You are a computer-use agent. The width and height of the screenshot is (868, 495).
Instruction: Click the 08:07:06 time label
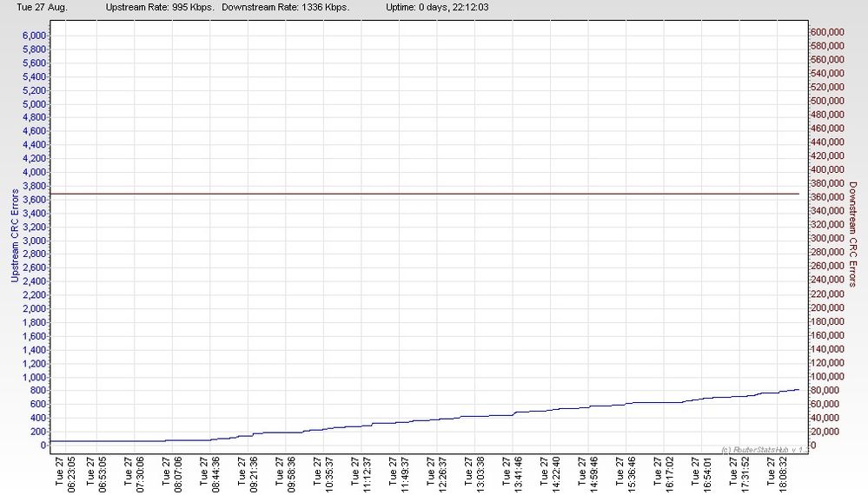tap(177, 474)
